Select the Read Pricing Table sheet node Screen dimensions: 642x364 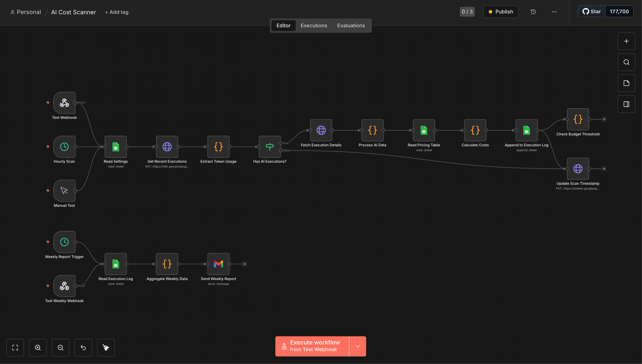[x=424, y=130]
